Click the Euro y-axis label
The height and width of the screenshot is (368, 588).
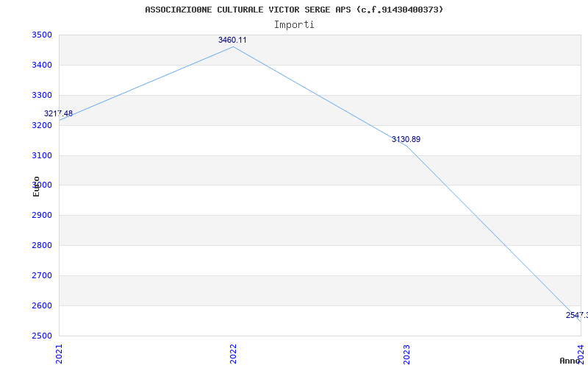click(x=36, y=186)
